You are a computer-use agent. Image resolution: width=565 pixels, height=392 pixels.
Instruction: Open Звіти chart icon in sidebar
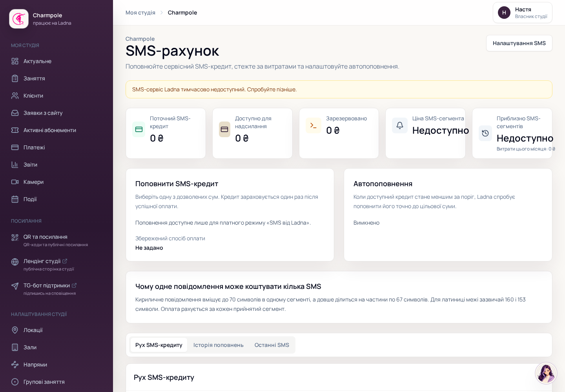15,165
